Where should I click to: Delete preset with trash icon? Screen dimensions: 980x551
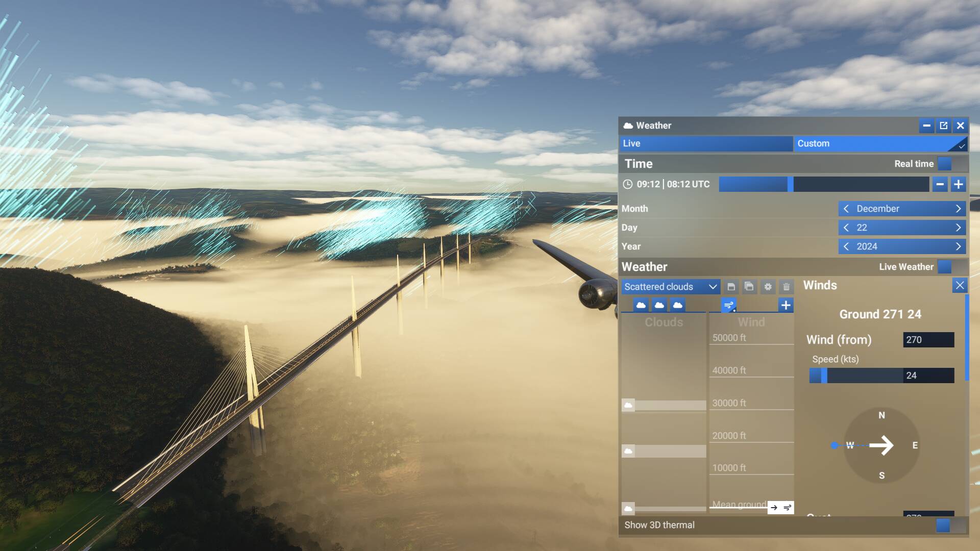click(x=786, y=287)
